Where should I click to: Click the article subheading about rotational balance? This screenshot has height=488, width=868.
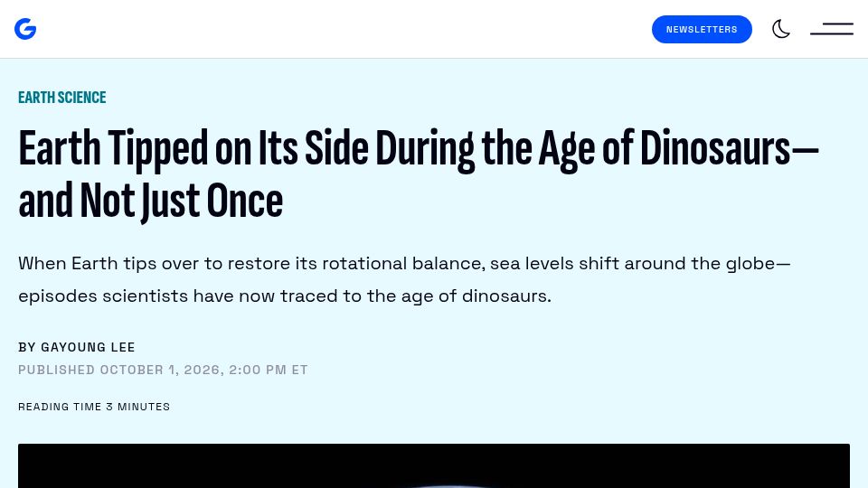click(405, 279)
